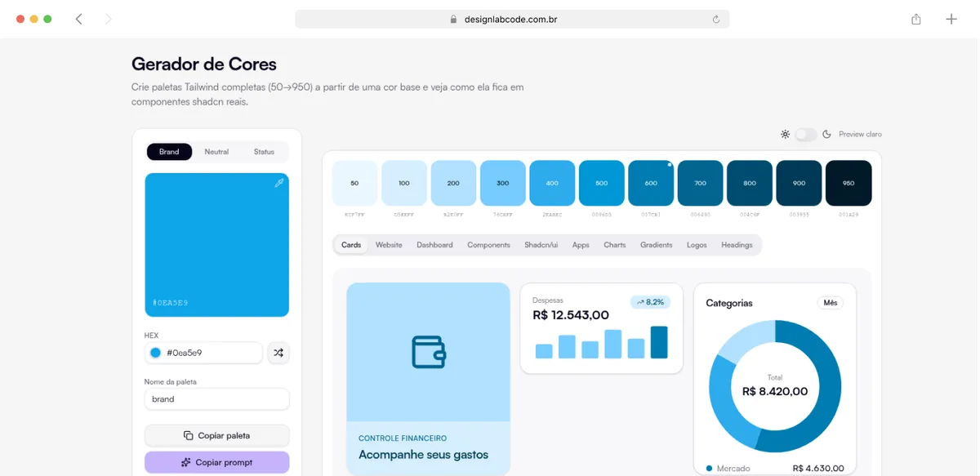This screenshot has width=980, height=476.
Task: Click the sun icon for light preview
Action: click(785, 134)
